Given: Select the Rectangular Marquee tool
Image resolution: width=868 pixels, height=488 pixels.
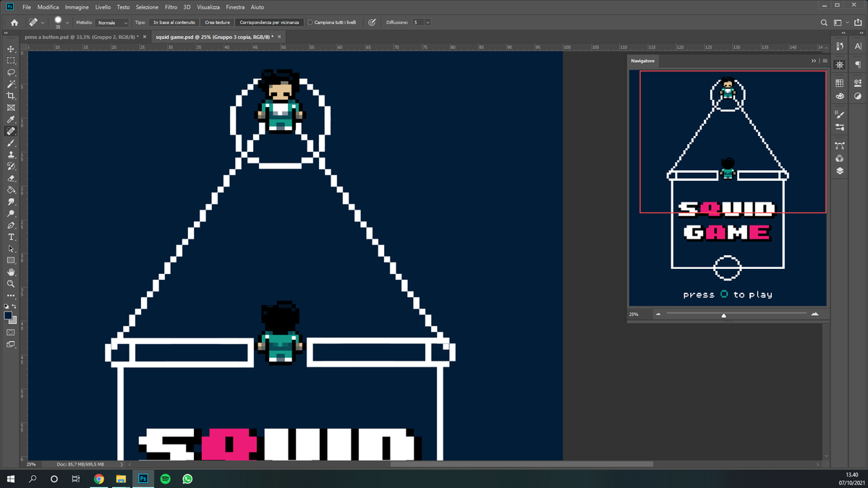Looking at the screenshot, I should click(x=11, y=61).
